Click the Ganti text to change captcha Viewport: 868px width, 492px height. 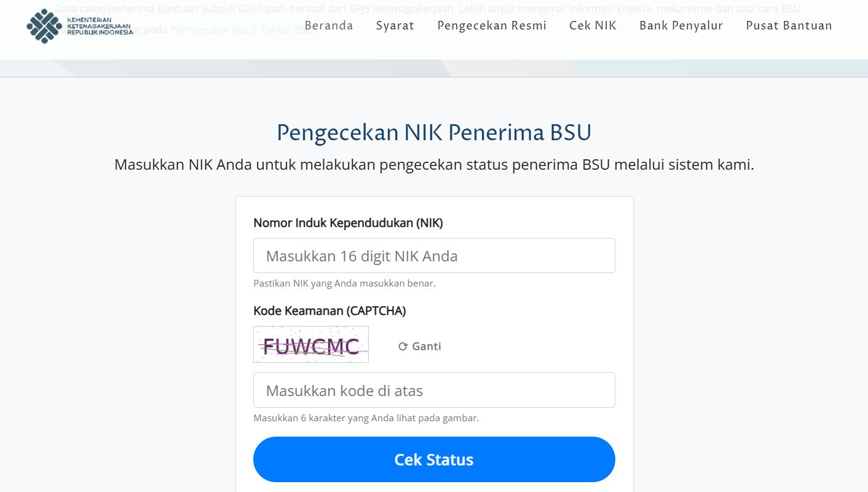click(x=427, y=346)
